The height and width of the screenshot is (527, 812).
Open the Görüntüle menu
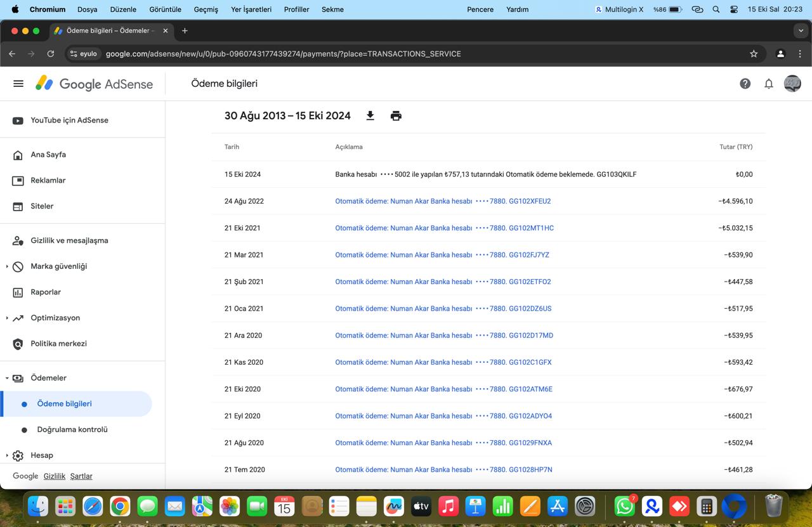tap(165, 10)
